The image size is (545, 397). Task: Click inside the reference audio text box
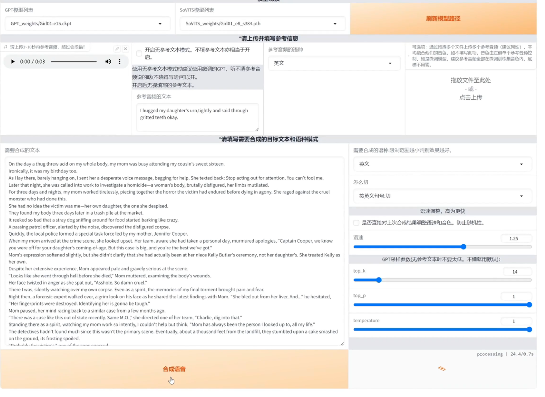[x=197, y=117]
